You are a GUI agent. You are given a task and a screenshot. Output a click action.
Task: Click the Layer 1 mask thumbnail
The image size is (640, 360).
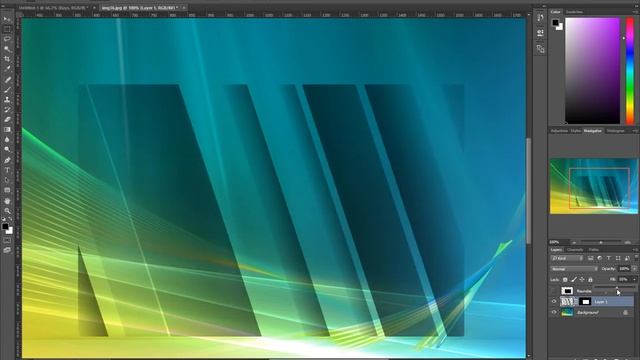[x=585, y=302]
